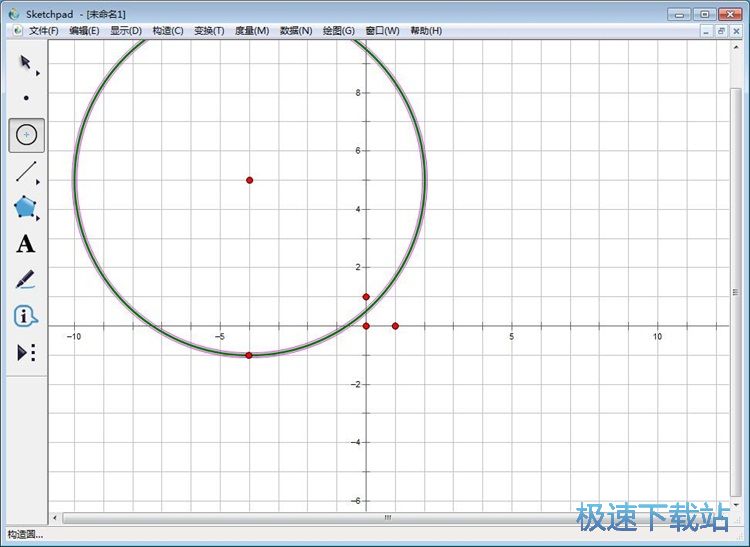
Task: Open the 编辑(E) menu
Action: pyautogui.click(x=84, y=31)
